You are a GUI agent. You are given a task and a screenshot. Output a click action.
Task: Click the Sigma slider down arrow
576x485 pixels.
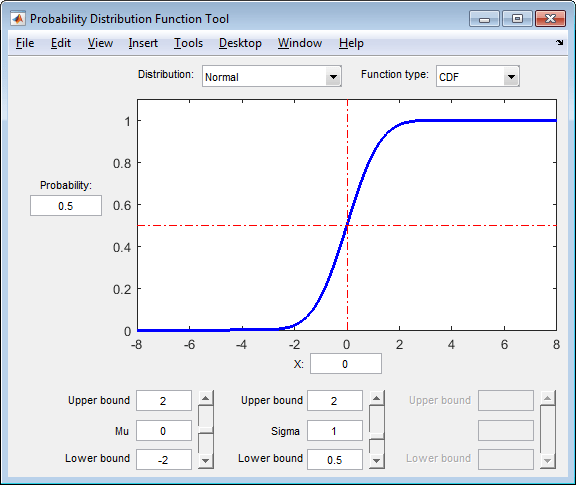pyautogui.click(x=377, y=460)
